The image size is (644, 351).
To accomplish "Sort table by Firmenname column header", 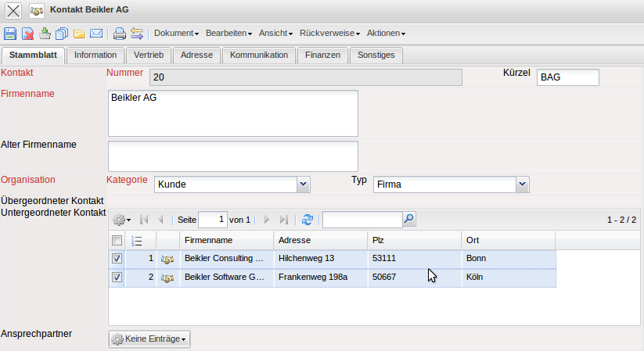I will coord(226,240).
